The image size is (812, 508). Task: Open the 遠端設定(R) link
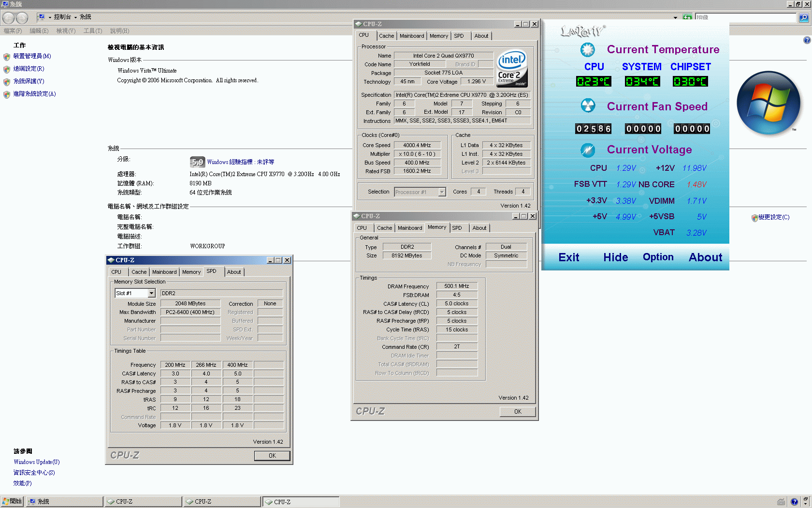point(29,69)
